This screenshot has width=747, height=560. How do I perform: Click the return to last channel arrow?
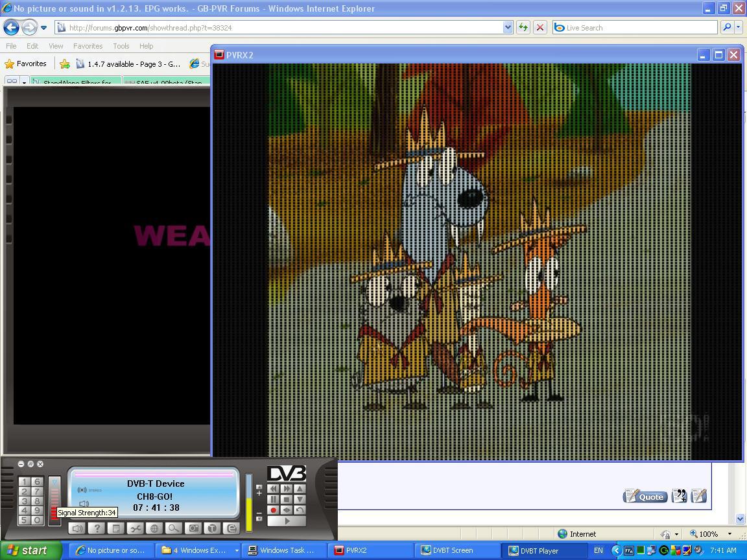(300, 510)
